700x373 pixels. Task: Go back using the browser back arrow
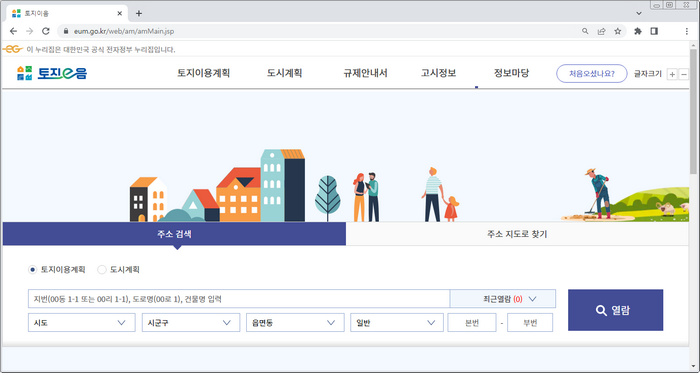point(13,31)
